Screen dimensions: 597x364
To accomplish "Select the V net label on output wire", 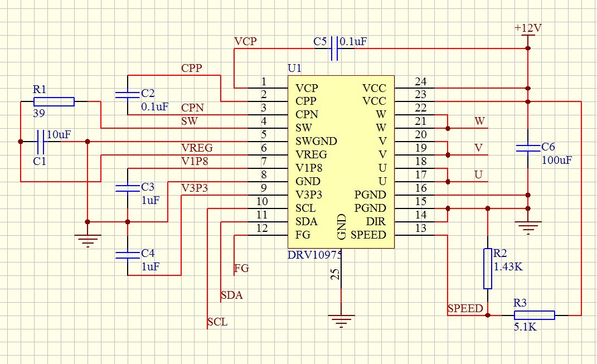I will (479, 148).
